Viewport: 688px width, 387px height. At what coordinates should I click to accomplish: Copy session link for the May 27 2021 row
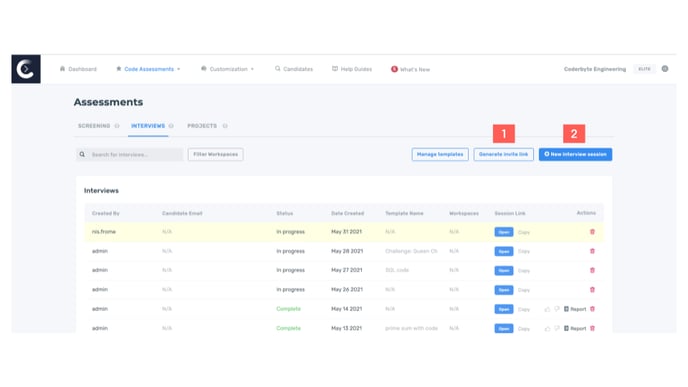click(x=524, y=271)
